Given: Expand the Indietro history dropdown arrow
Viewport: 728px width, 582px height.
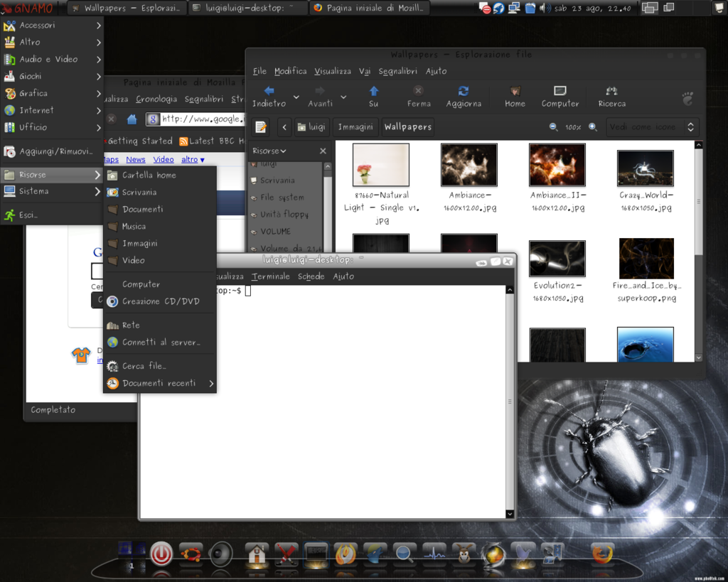Looking at the screenshot, I should pyautogui.click(x=296, y=97).
